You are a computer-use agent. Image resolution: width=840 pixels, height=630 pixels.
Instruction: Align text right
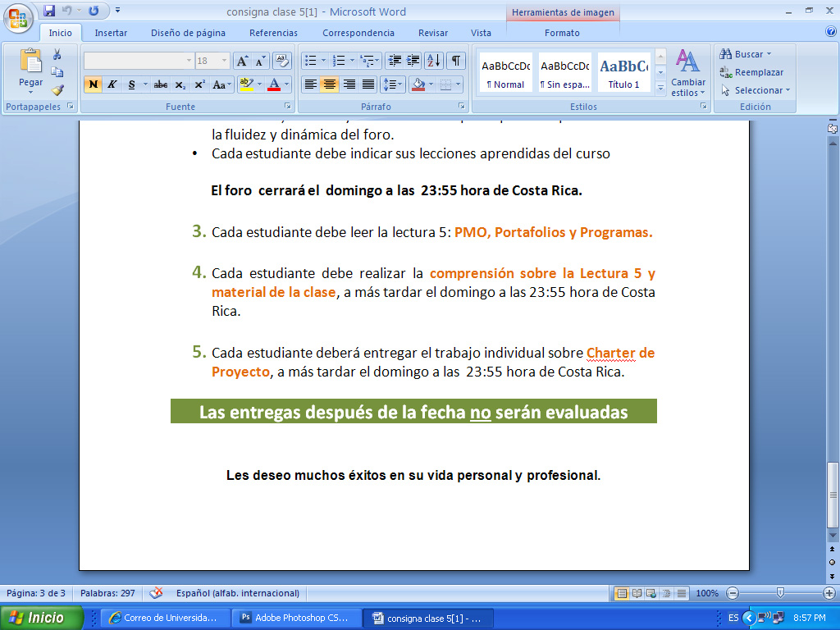point(349,84)
